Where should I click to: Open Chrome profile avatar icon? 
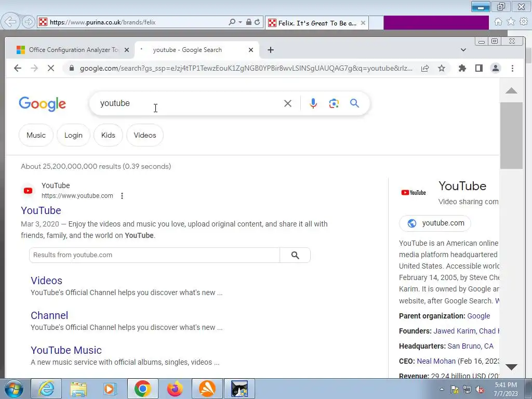pos(495,68)
